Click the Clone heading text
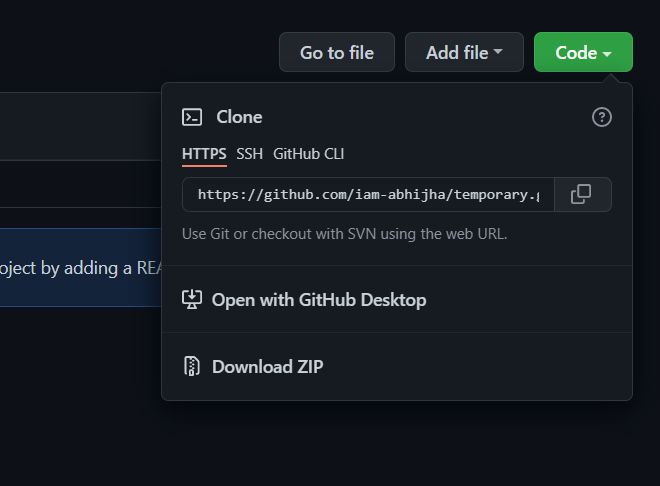 [x=239, y=117]
